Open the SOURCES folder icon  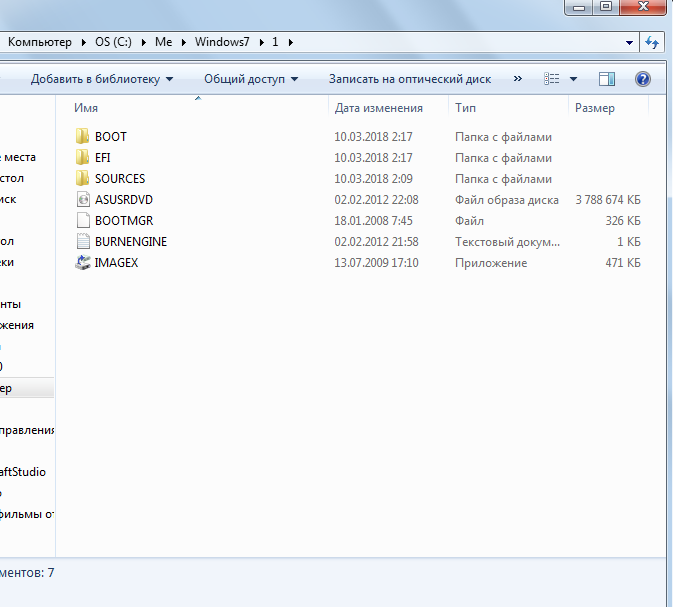82,179
